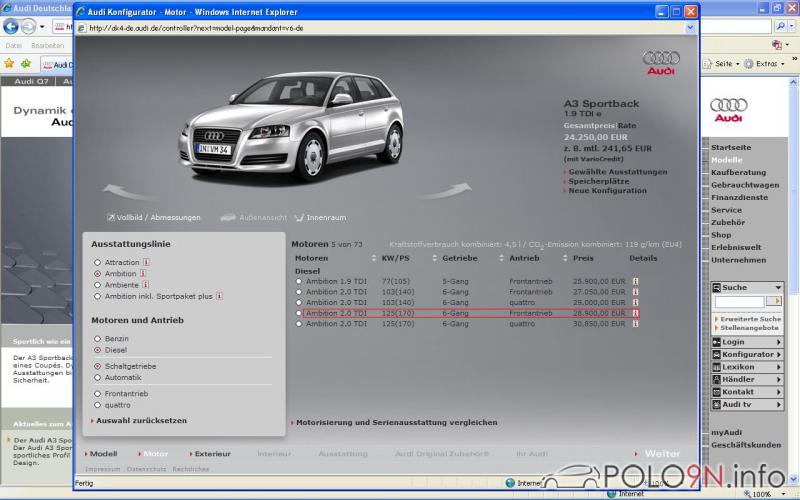This screenshot has height=500, width=800.
Task: Select Frontantrieb drive option
Action: pyautogui.click(x=97, y=394)
